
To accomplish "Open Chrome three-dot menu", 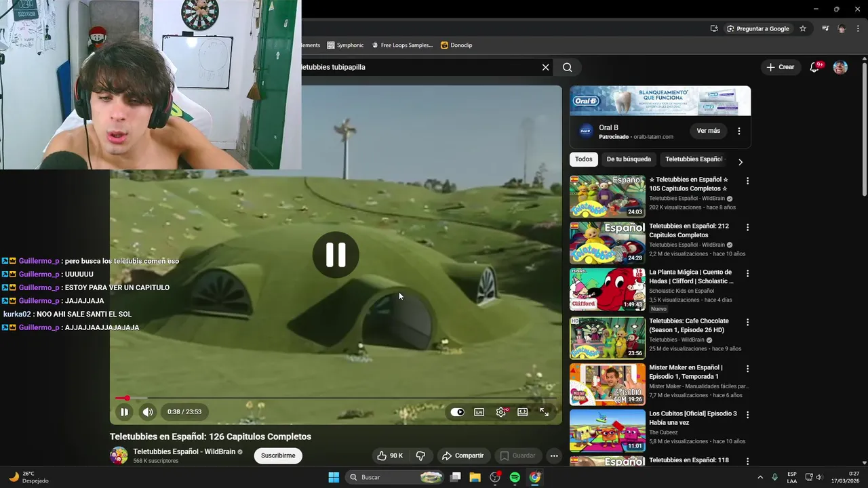I will pos(857,28).
